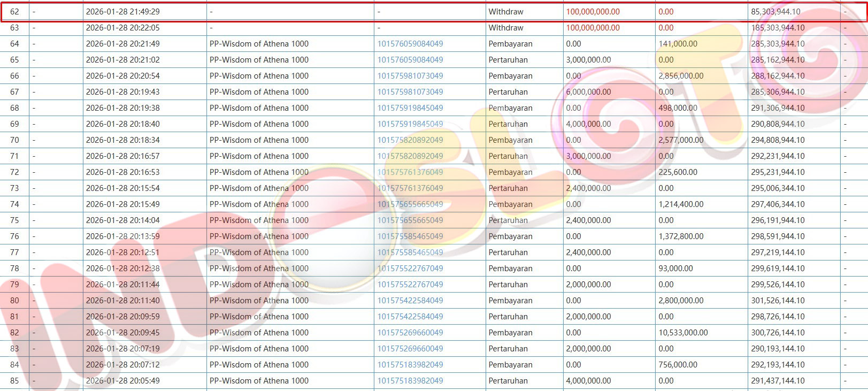Select the timestamp 2026-01-28 21:49:29 cell
The width and height of the screenshot is (868, 391).
pyautogui.click(x=122, y=12)
